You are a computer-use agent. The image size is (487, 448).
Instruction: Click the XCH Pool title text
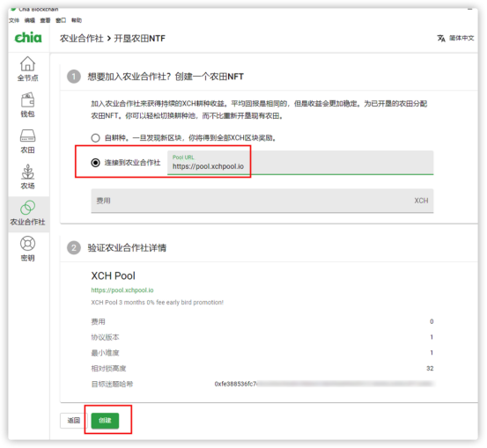click(113, 275)
